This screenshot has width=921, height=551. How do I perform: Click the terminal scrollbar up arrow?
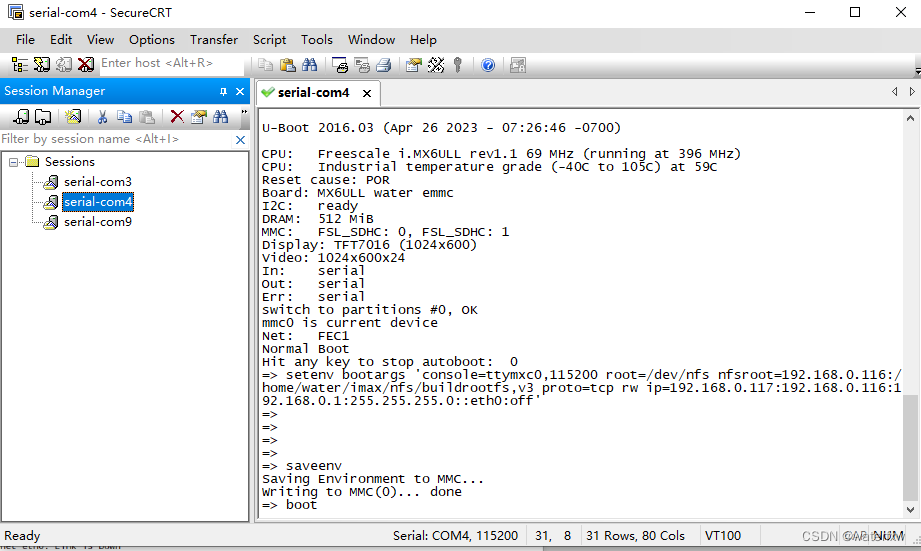[910, 119]
